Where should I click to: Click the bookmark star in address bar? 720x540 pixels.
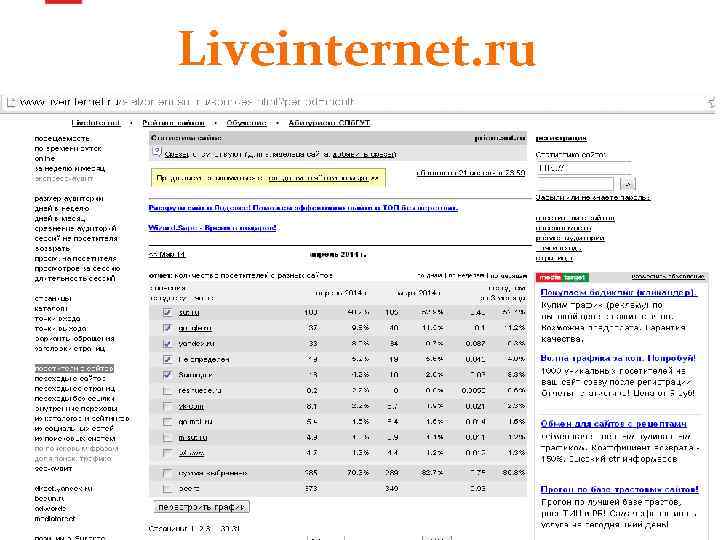tap(712, 102)
